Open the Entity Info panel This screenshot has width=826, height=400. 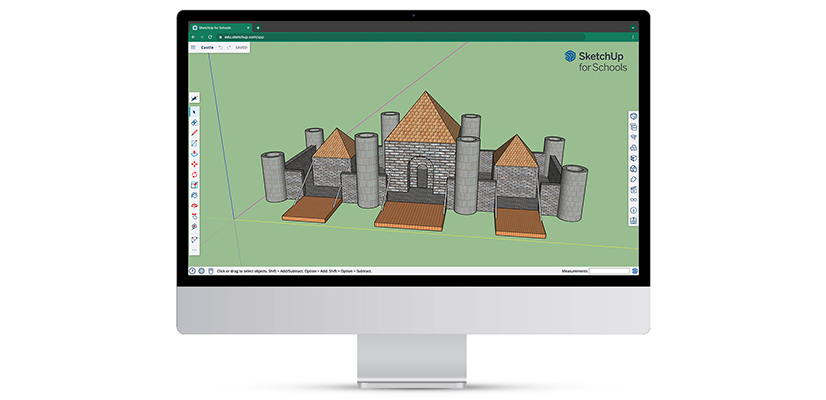(x=633, y=116)
